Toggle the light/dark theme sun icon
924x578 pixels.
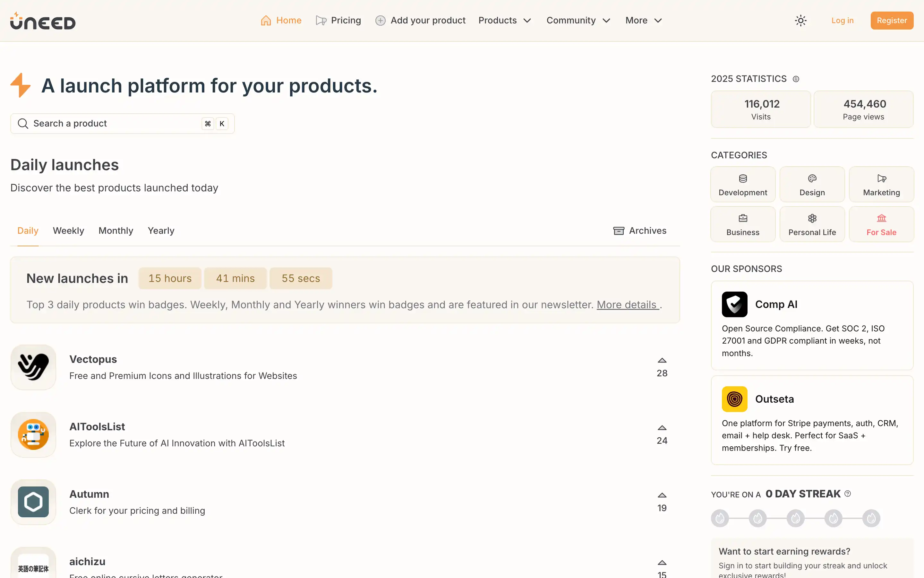coord(801,21)
